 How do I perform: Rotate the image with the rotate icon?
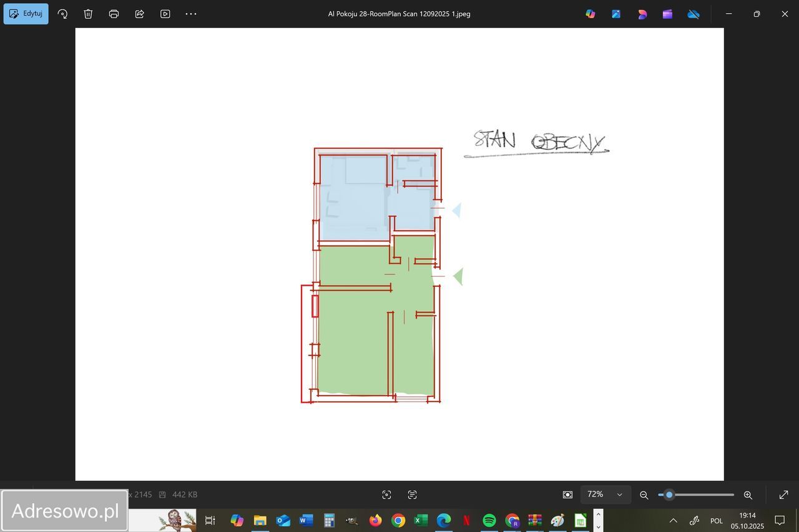coord(62,14)
